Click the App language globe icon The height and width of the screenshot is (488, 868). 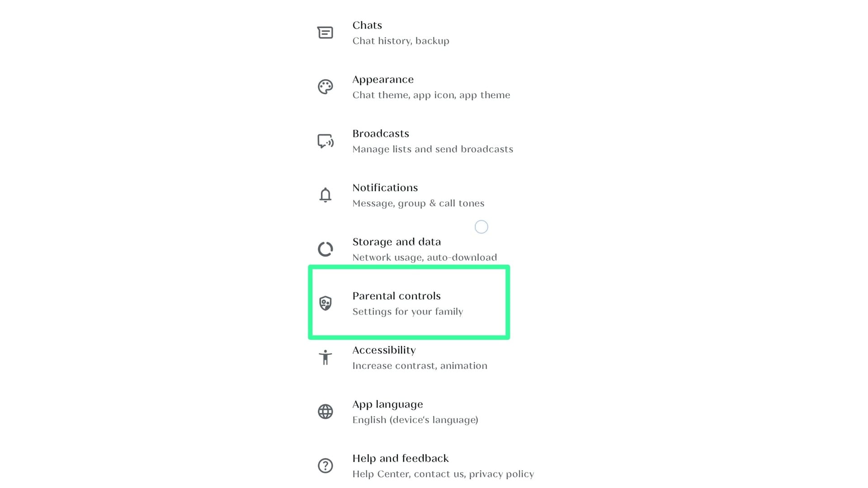coord(325,412)
